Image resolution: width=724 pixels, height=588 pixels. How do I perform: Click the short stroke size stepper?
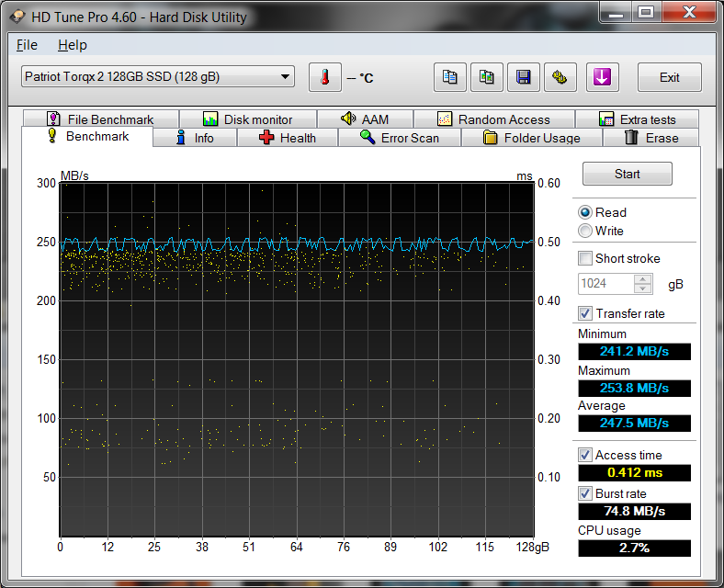point(643,284)
